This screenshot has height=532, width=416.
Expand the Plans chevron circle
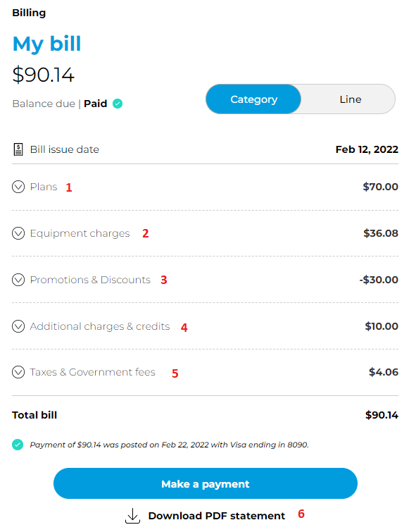click(18, 187)
